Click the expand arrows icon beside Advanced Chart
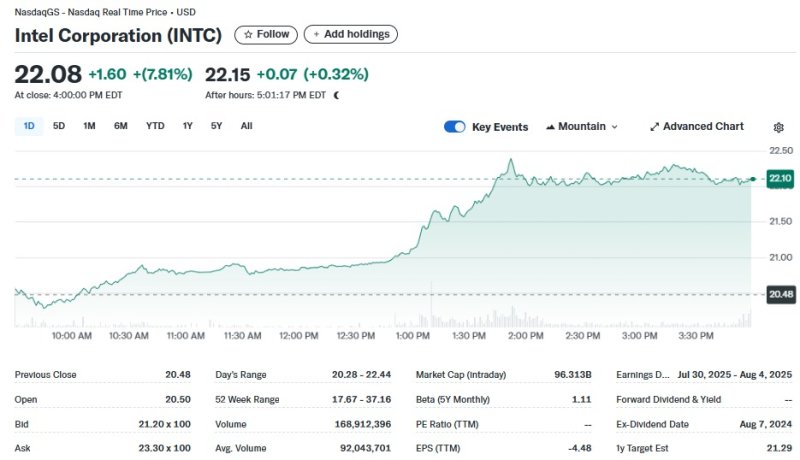This screenshot has width=800, height=460. pos(655,126)
